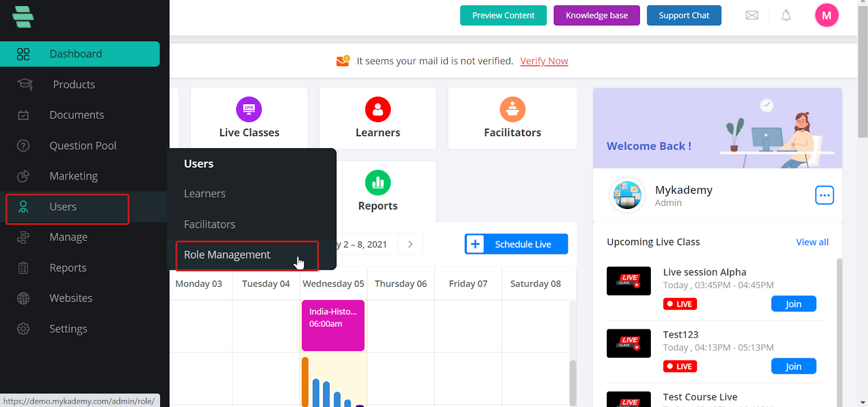Click the Settings gear icon
Viewport: 868px width, 407px height.
click(23, 329)
